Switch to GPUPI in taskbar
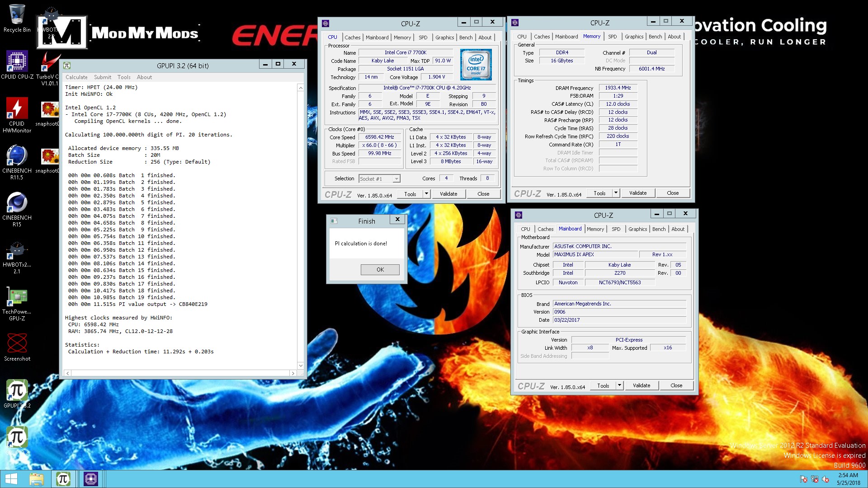This screenshot has width=868, height=488. click(x=63, y=479)
